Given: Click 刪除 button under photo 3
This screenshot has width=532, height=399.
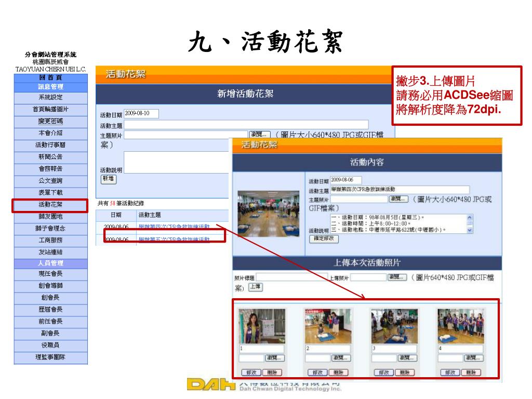Looking at the screenshot, I should tap(404, 373).
